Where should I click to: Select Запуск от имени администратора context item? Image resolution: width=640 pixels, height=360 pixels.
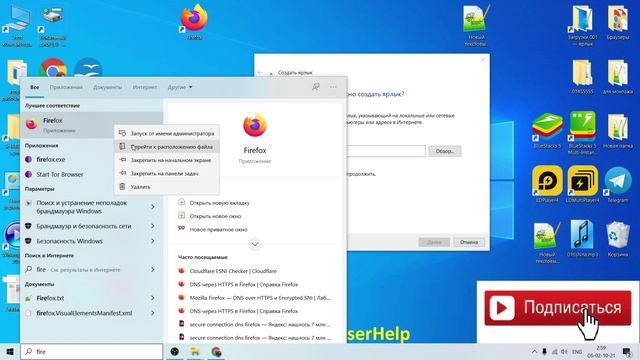(x=167, y=133)
